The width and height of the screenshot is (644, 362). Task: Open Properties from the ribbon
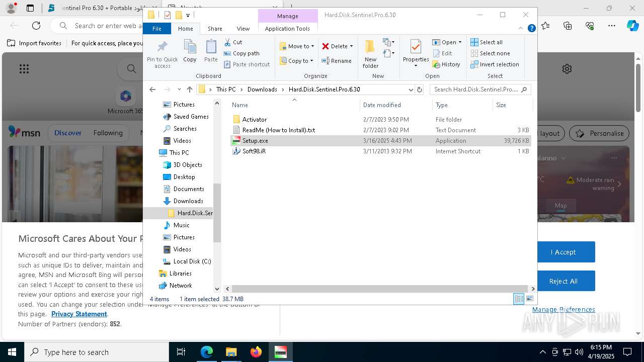pyautogui.click(x=416, y=53)
